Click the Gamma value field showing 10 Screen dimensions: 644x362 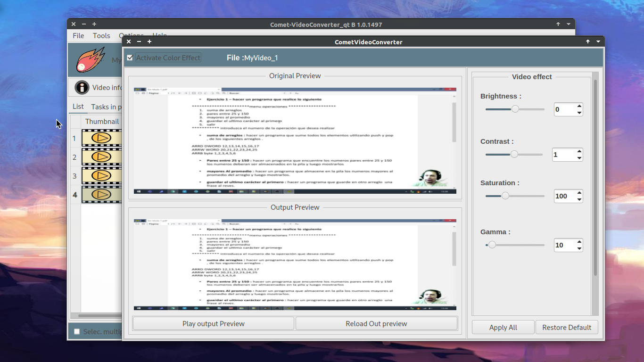coord(565,245)
